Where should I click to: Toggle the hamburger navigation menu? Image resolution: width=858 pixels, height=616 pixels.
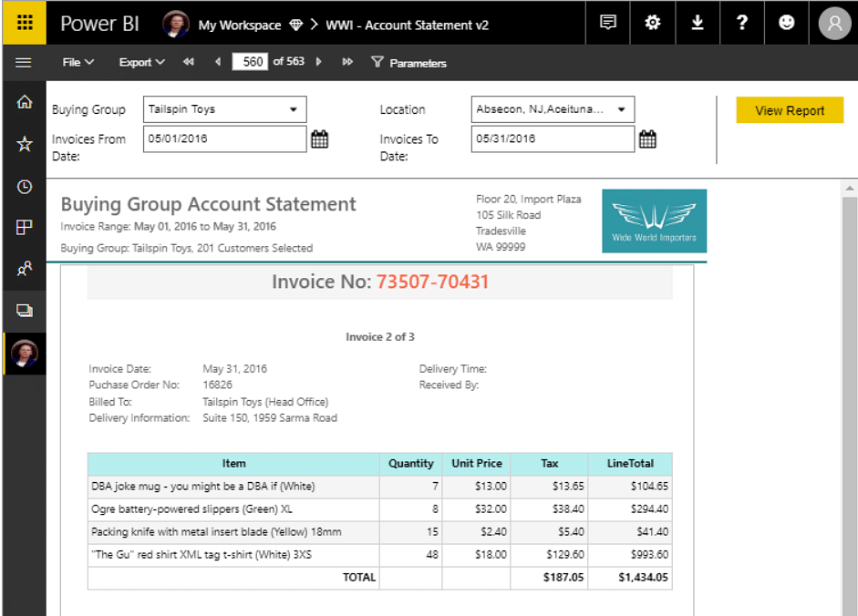click(23, 63)
